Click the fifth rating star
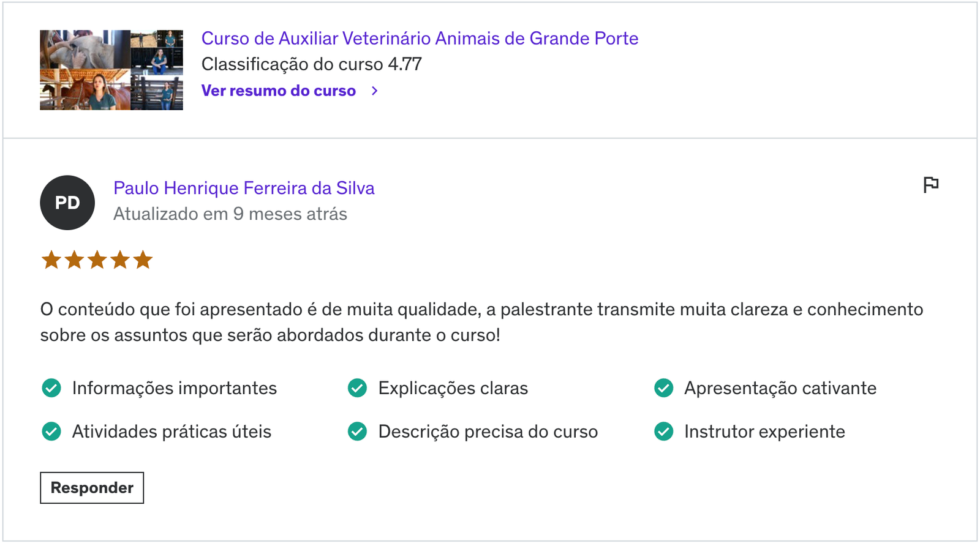Image resolution: width=980 pixels, height=546 pixels. click(x=143, y=260)
